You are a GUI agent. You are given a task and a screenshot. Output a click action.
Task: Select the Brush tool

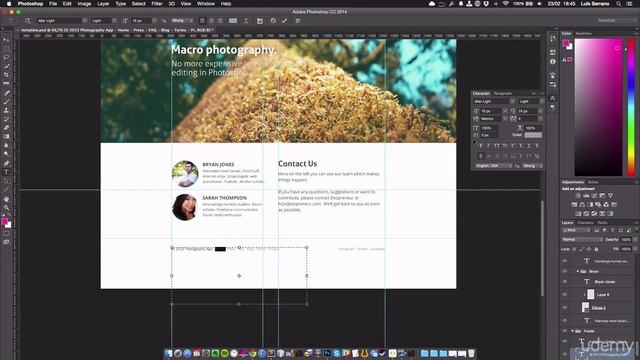coord(6,102)
